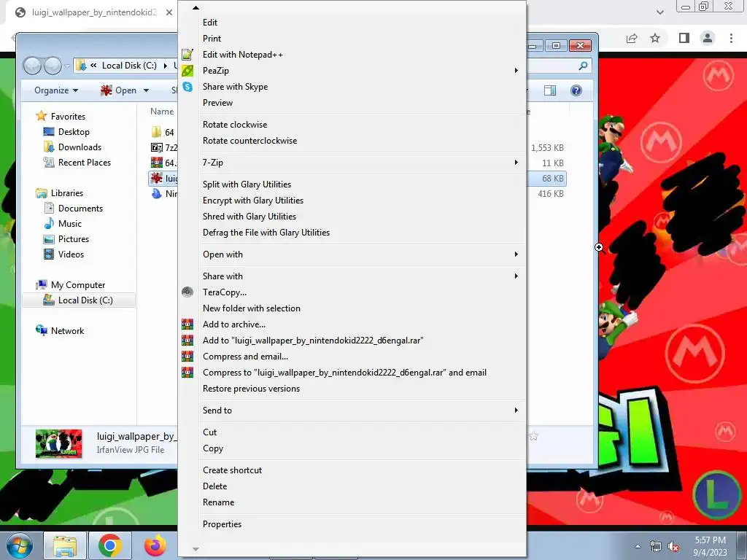Click the network tray icon
The width and height of the screenshot is (747, 560).
[656, 547]
